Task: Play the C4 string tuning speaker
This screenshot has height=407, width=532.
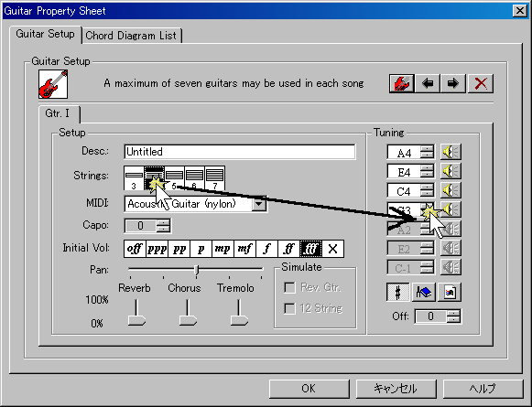Action: (451, 190)
